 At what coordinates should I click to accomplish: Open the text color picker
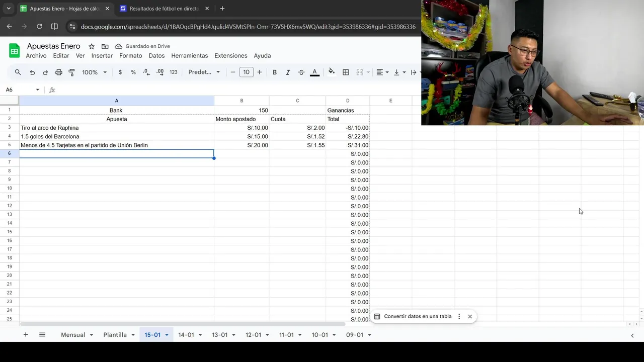click(314, 72)
